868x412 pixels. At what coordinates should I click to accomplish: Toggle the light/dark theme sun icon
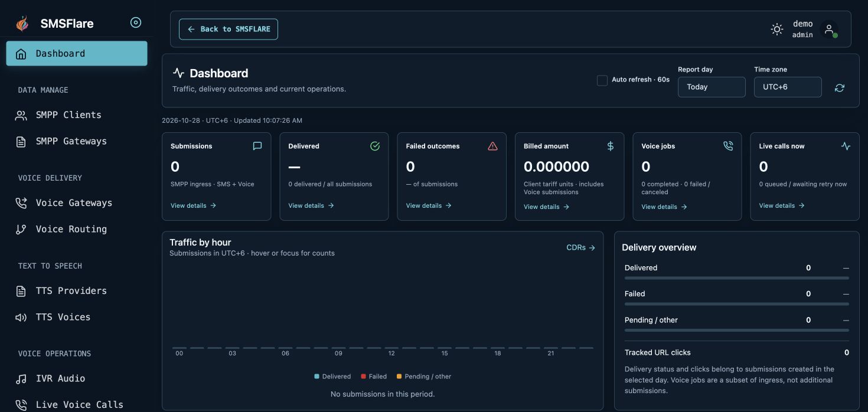click(x=777, y=29)
